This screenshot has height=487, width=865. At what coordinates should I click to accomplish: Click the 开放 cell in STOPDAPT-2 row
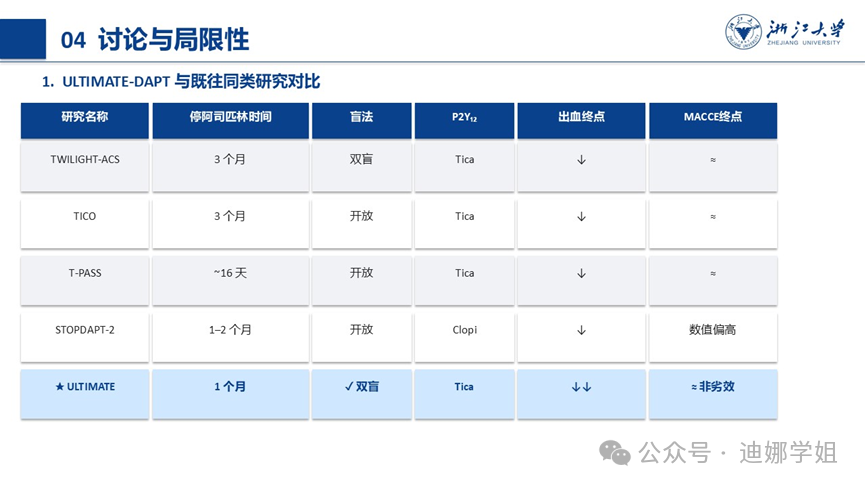pyautogui.click(x=362, y=338)
